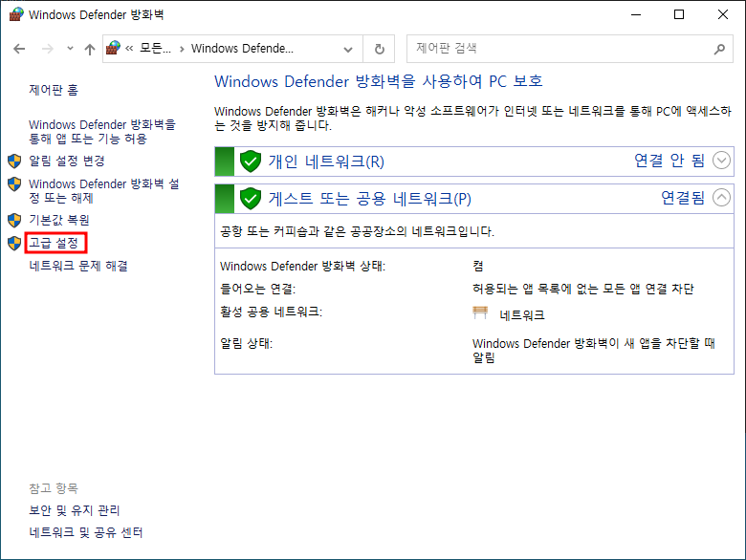Image resolution: width=746 pixels, height=560 pixels.
Task: Maximize the Windows Defender 방화벽 window
Action: [679, 14]
